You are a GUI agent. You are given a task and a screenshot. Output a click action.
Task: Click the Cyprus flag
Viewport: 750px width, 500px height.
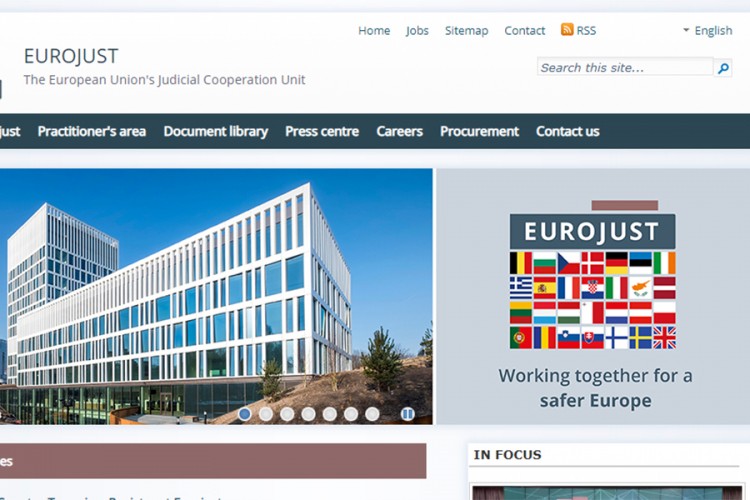(x=640, y=288)
